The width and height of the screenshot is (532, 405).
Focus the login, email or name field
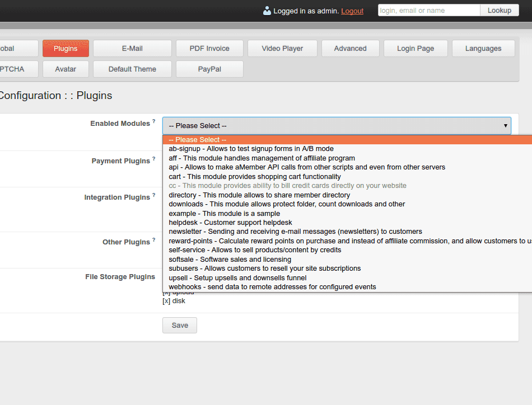[429, 11]
